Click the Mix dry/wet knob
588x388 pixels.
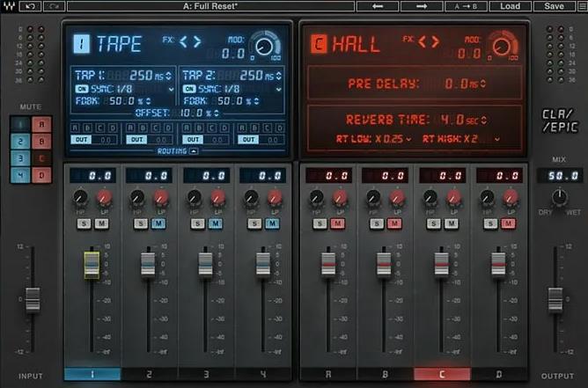pos(556,199)
